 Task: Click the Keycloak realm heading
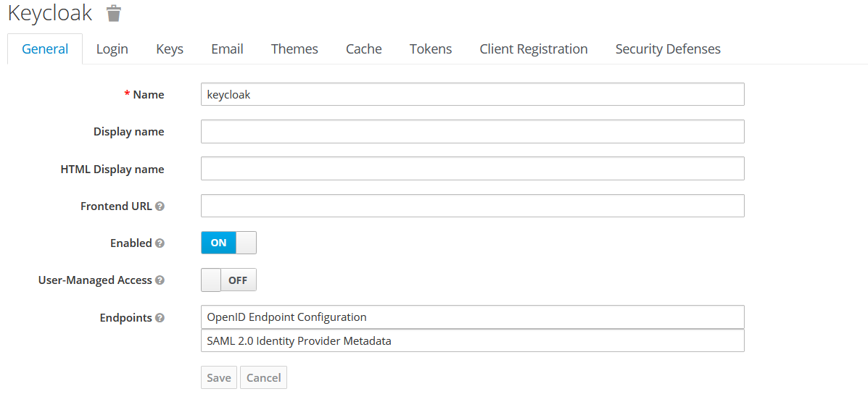click(50, 13)
